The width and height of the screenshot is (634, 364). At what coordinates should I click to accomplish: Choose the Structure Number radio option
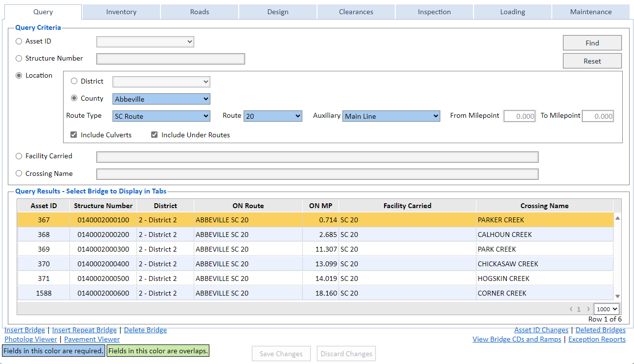(19, 59)
